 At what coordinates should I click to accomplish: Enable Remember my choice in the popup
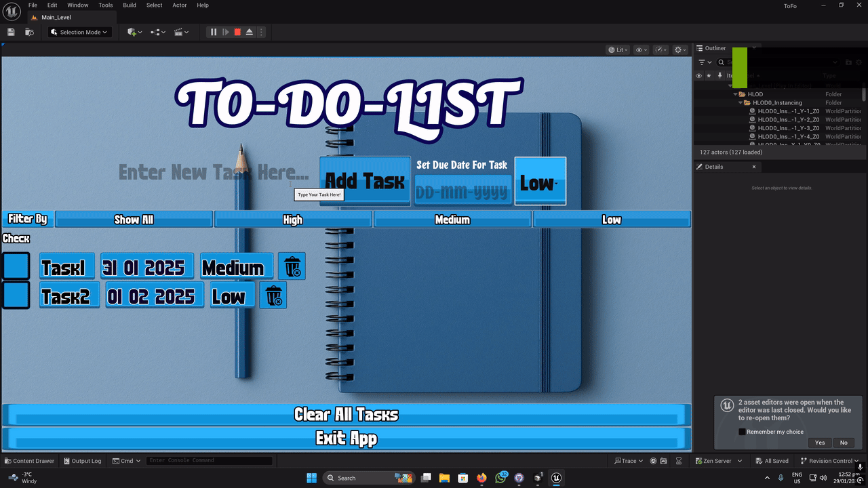[x=742, y=432]
